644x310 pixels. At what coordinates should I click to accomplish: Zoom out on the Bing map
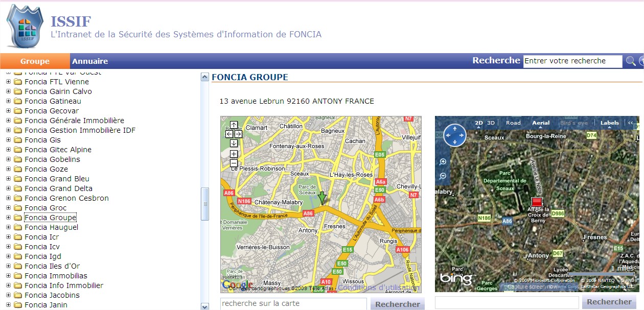click(443, 176)
